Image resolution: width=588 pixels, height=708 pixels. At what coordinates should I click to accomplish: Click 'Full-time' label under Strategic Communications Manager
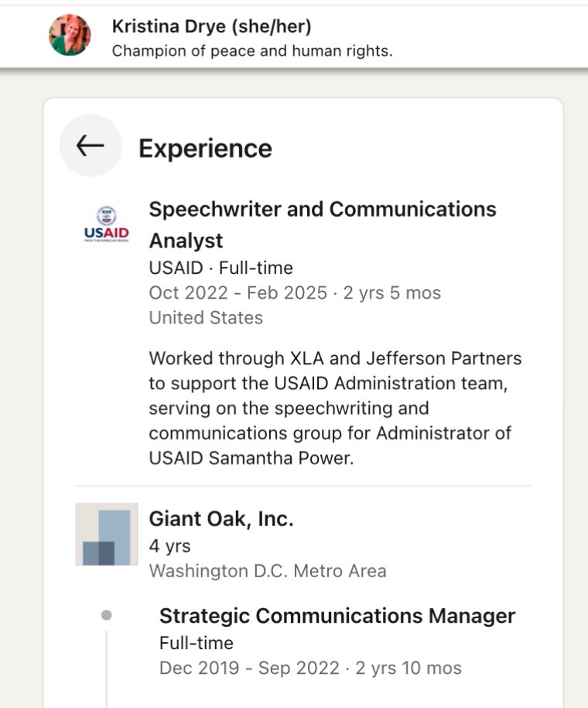(196, 642)
